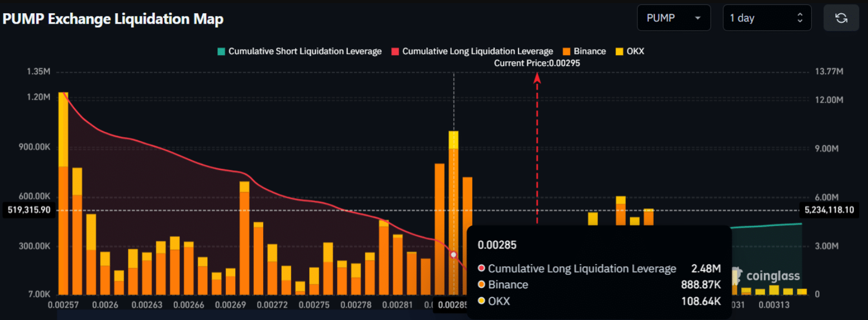Click the 13.77M right axis label
The width and height of the screenshot is (868, 320).
pos(829,72)
